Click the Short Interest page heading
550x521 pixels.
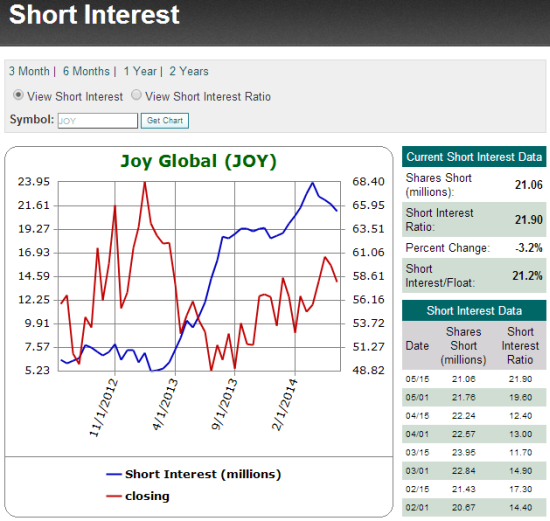point(94,15)
